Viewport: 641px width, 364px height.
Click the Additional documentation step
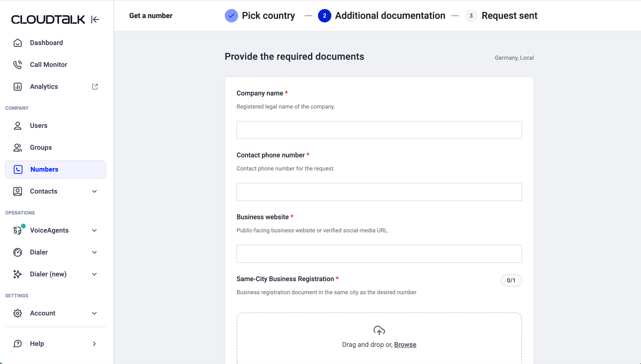pyautogui.click(x=381, y=15)
